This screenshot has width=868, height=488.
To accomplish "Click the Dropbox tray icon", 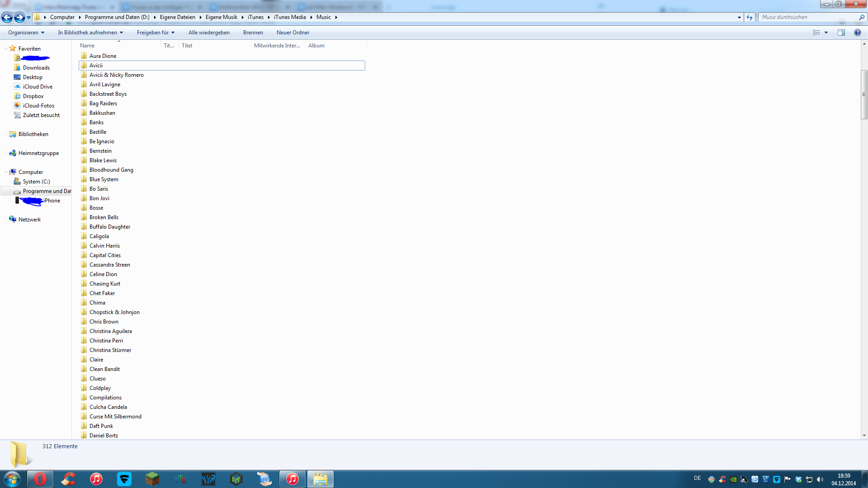I will pos(798,479).
